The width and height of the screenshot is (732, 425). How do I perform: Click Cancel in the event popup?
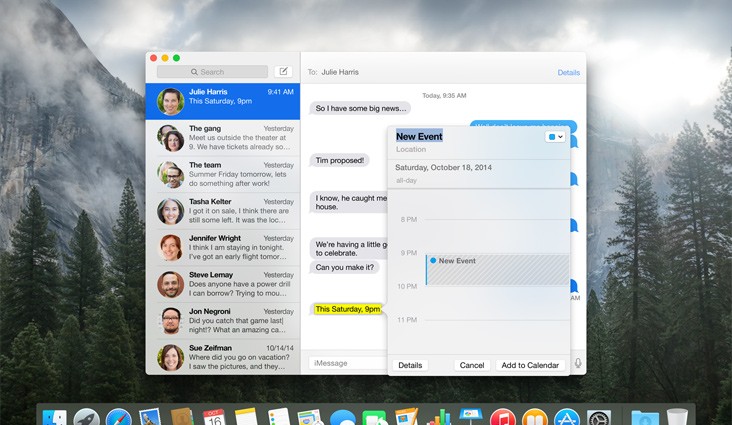click(x=471, y=365)
